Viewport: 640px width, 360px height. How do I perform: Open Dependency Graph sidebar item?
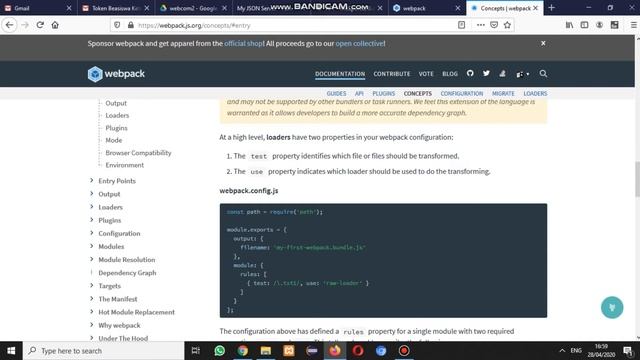(x=127, y=273)
